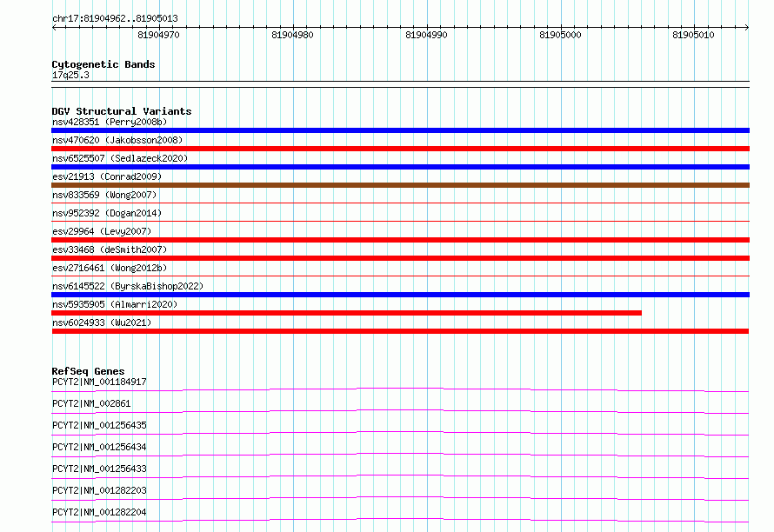The width and height of the screenshot is (774, 532).
Task: Click the brown bar for esv21913
Action: click(x=400, y=185)
